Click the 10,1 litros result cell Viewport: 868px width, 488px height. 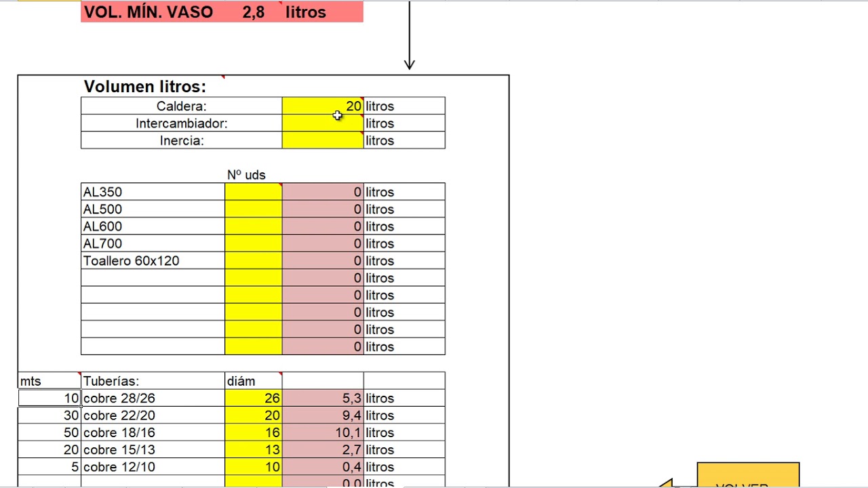323,432
